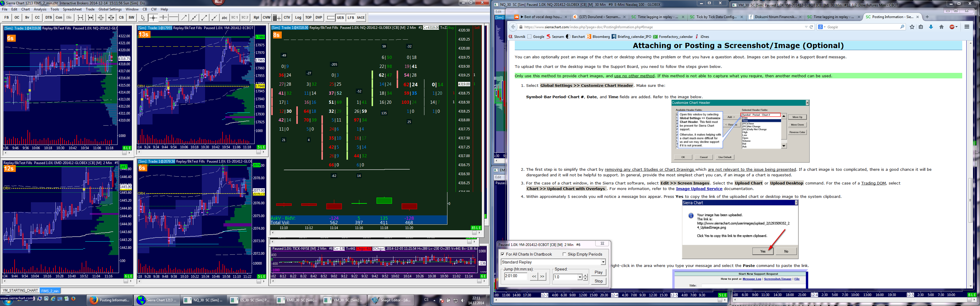This screenshot has width=980, height=306.
Task: Click the Snagit Editor taskbar button
Action: 391,300
